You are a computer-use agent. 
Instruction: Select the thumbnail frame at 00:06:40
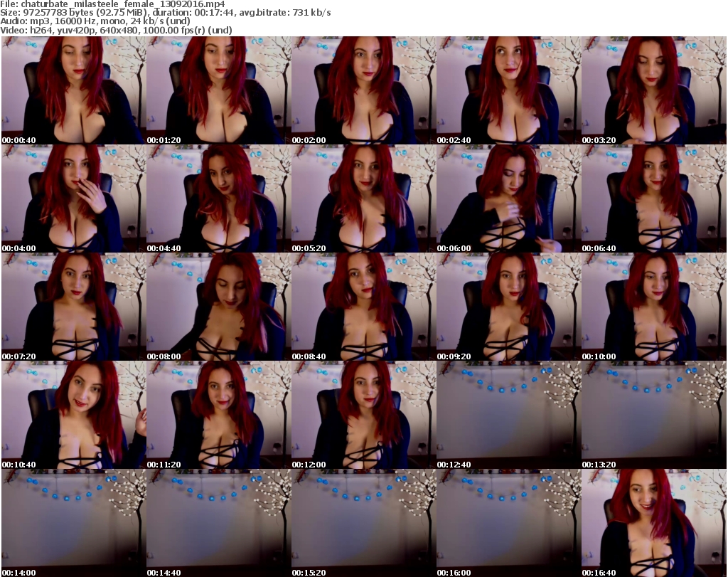pyautogui.click(x=654, y=198)
